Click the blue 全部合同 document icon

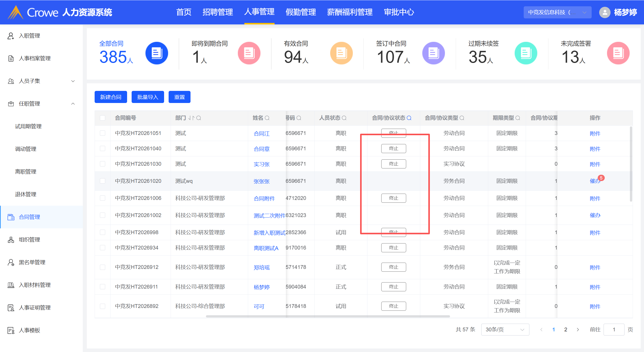pos(157,53)
